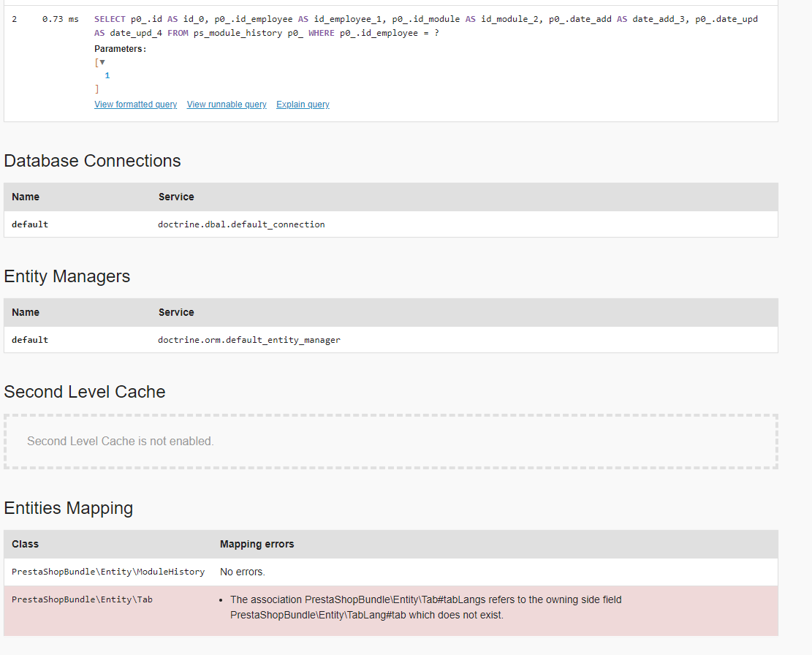Click the Name header in Entity Managers table
Viewport: 812px width, 655px height.
26,312
